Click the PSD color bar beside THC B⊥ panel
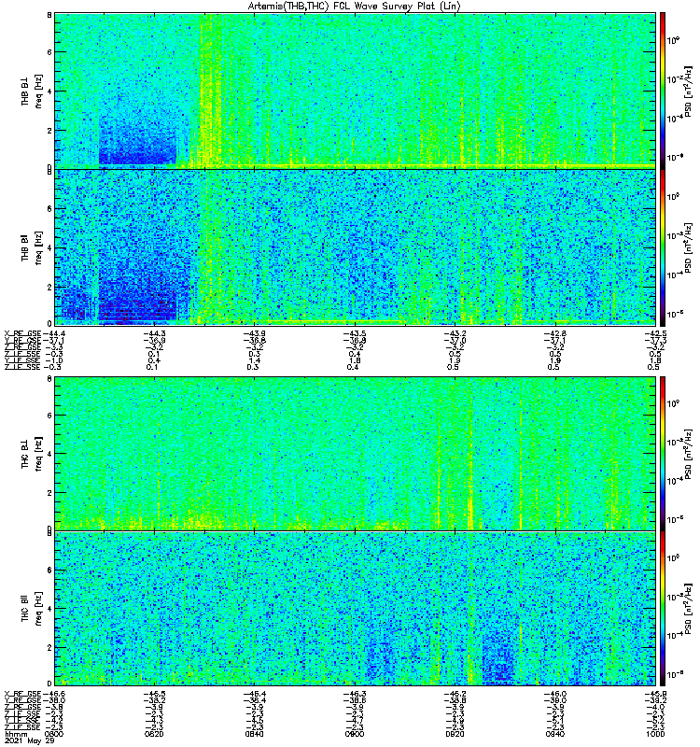The width and height of the screenshot is (700, 747). 663,453
